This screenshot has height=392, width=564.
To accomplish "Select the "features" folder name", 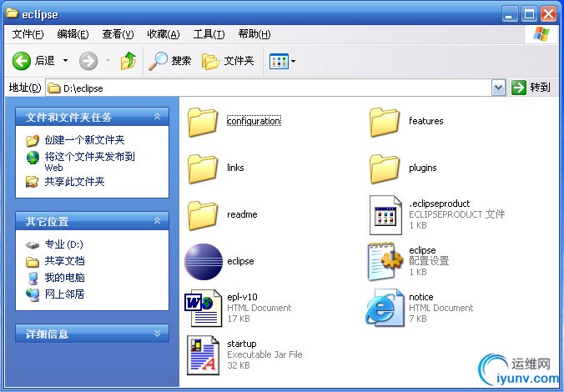I will [x=426, y=121].
